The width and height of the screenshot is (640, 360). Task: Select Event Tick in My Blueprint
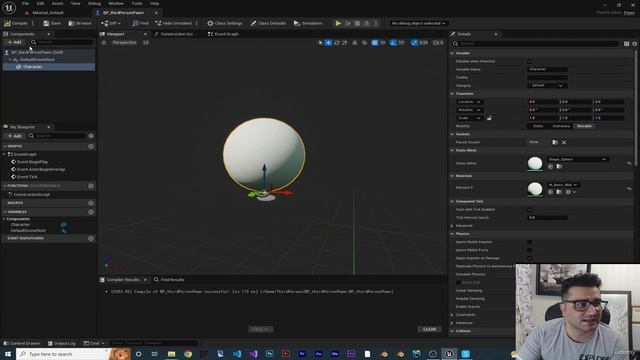pos(27,177)
